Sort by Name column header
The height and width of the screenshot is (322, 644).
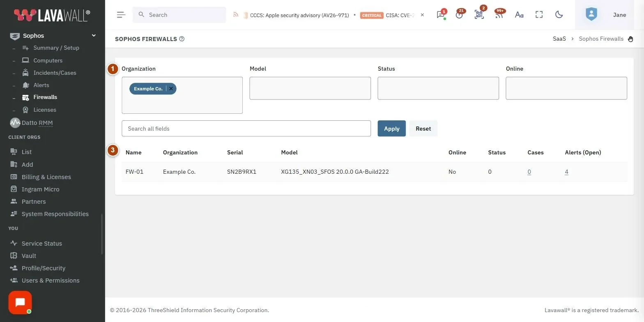point(133,152)
